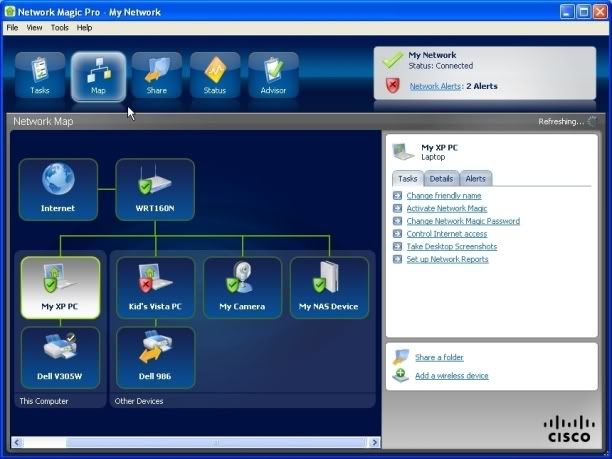Viewport: 612px width, 459px height.
Task: Click the My Network heading text
Action: tap(432, 55)
